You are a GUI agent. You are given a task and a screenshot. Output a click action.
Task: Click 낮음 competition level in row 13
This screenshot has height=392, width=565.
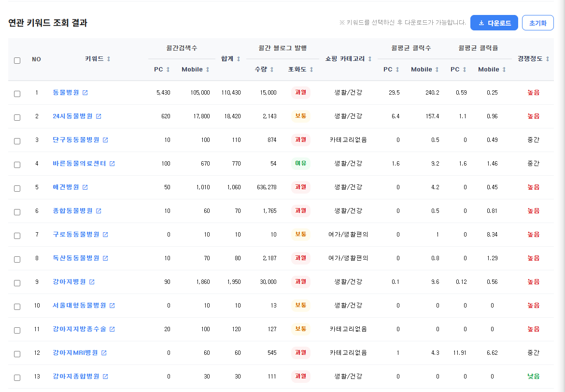click(x=533, y=377)
